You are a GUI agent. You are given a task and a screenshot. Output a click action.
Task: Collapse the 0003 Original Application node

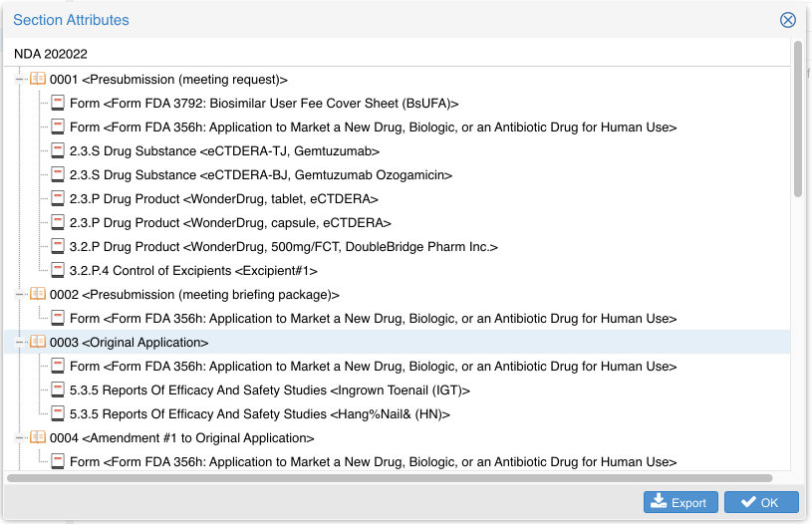[x=20, y=342]
